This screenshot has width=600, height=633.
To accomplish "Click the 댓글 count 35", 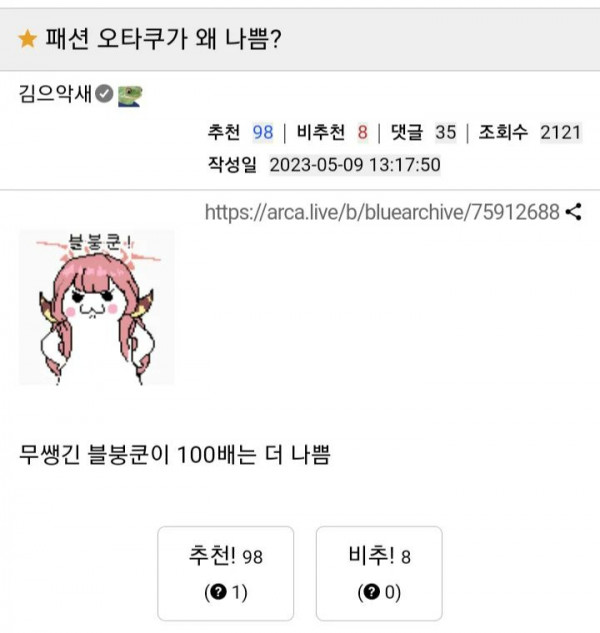I will (446, 132).
